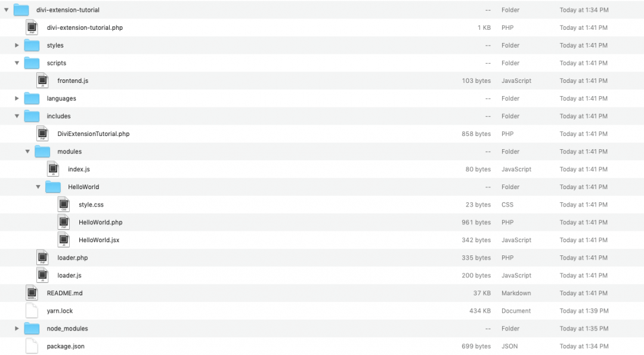Select the HelloWorld.php file name
The image size is (644, 355).
point(101,223)
